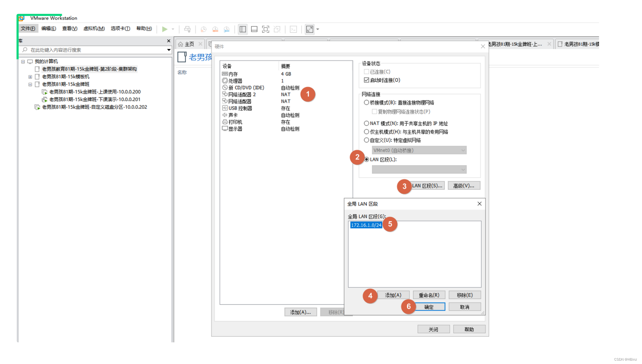Open the 编辑(E) menu
The height and width of the screenshot is (364, 642).
tap(48, 28)
